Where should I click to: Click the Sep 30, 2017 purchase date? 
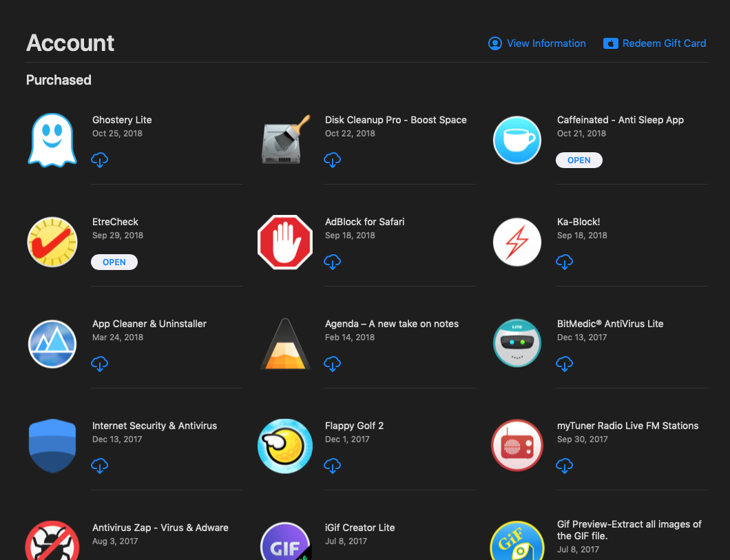[583, 439]
